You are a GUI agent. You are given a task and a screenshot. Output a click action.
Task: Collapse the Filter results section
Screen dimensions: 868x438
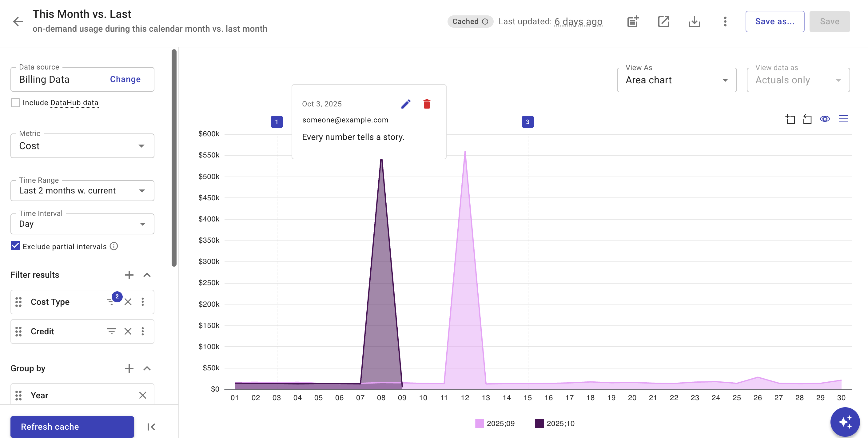[x=147, y=275]
